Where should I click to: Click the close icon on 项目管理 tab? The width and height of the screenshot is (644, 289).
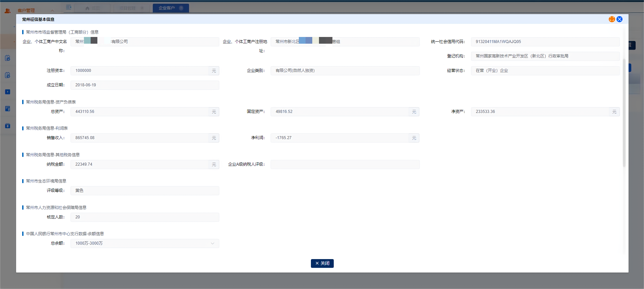tap(142, 8)
